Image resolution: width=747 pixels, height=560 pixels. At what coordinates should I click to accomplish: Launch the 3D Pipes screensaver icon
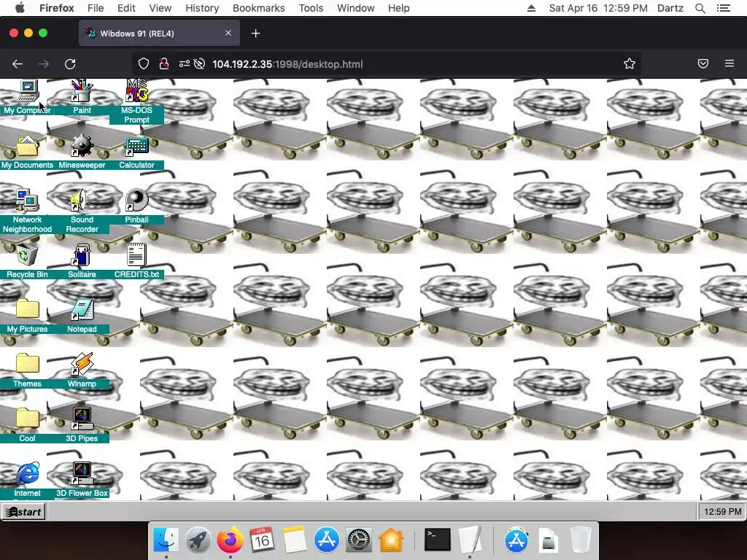pos(82,419)
